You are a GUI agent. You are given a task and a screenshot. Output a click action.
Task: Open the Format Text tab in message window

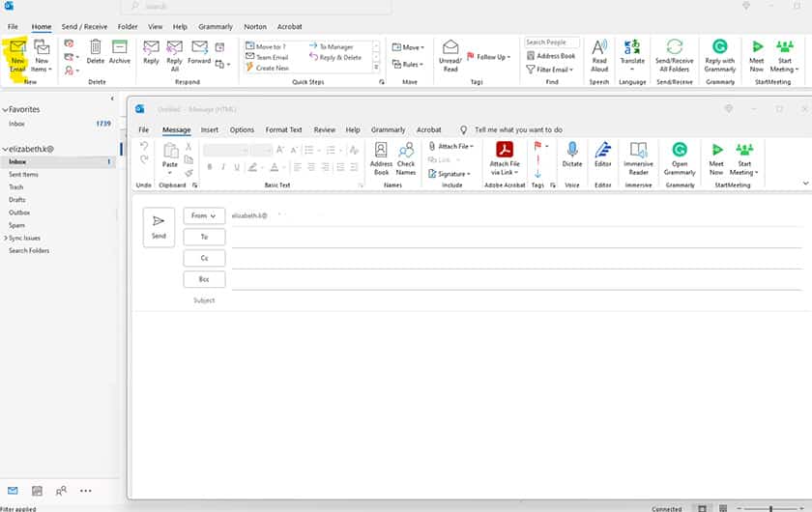point(283,130)
